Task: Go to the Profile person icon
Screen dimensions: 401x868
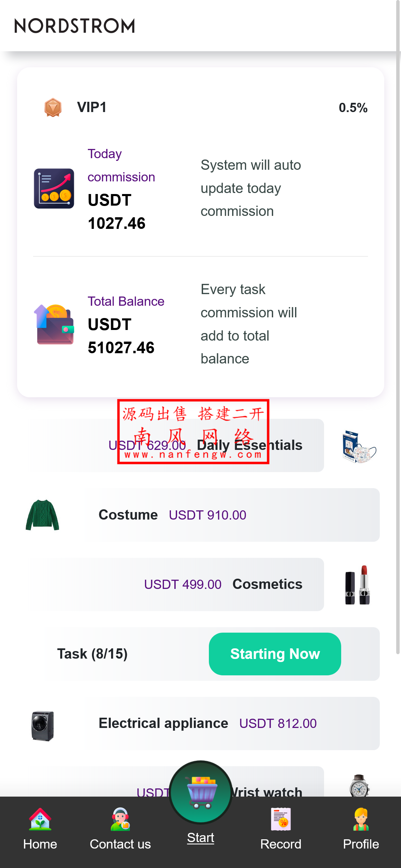Action: pos(361,819)
